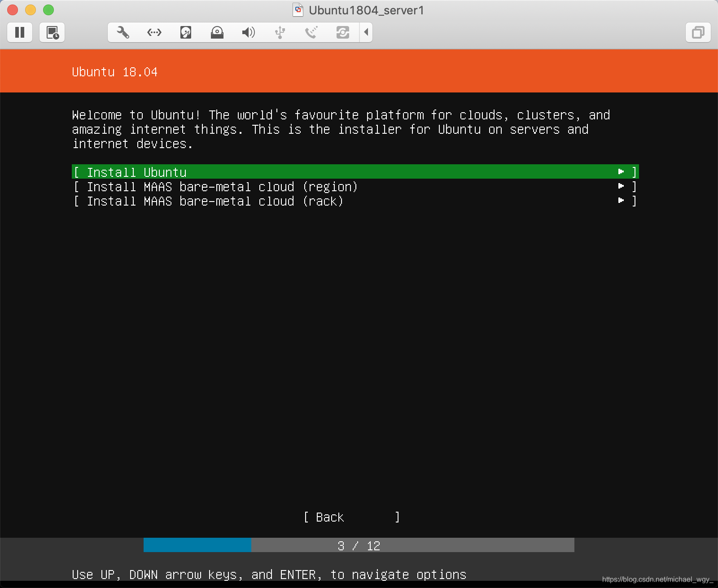Enter Unity/single window view icon
Image resolution: width=718 pixels, height=588 pixels.
pyautogui.click(x=698, y=32)
